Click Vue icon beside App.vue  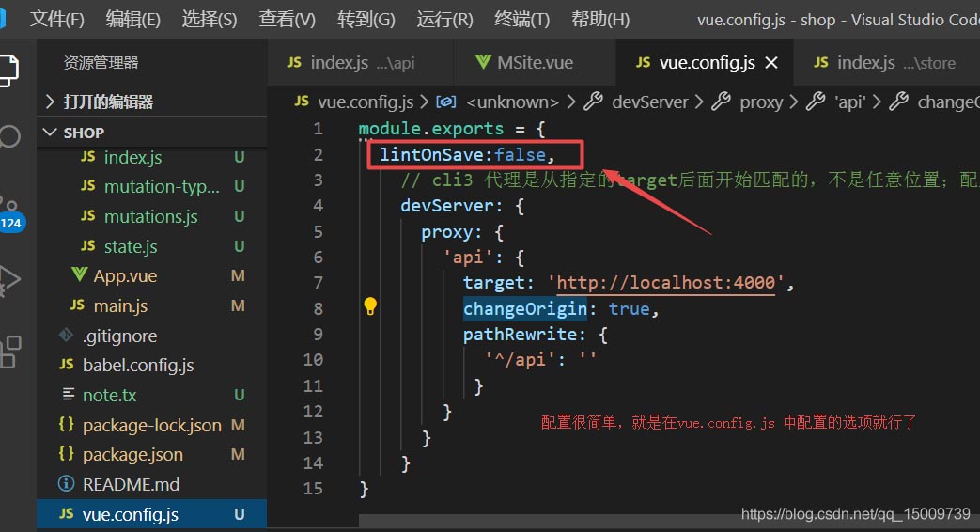tap(79, 274)
